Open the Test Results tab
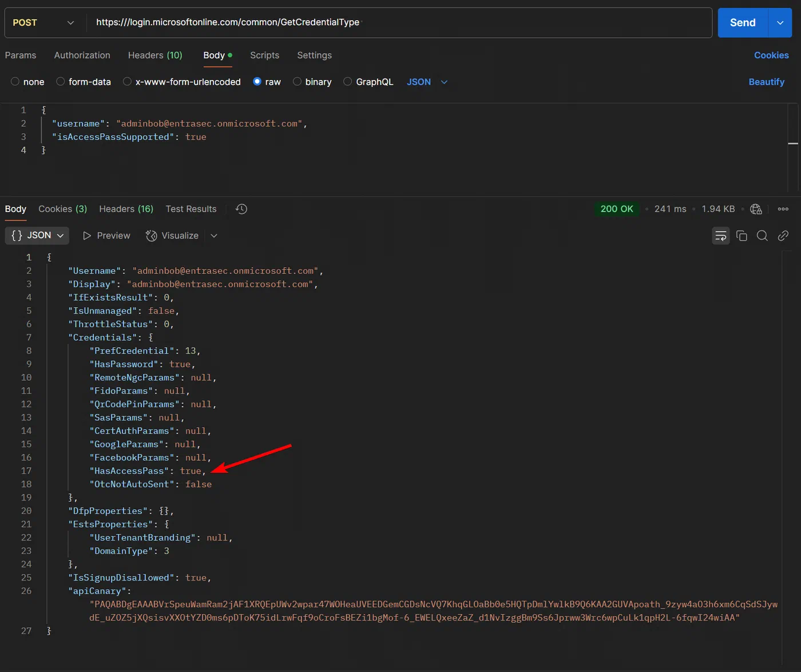Screen dimensions: 801x672 click(191, 209)
